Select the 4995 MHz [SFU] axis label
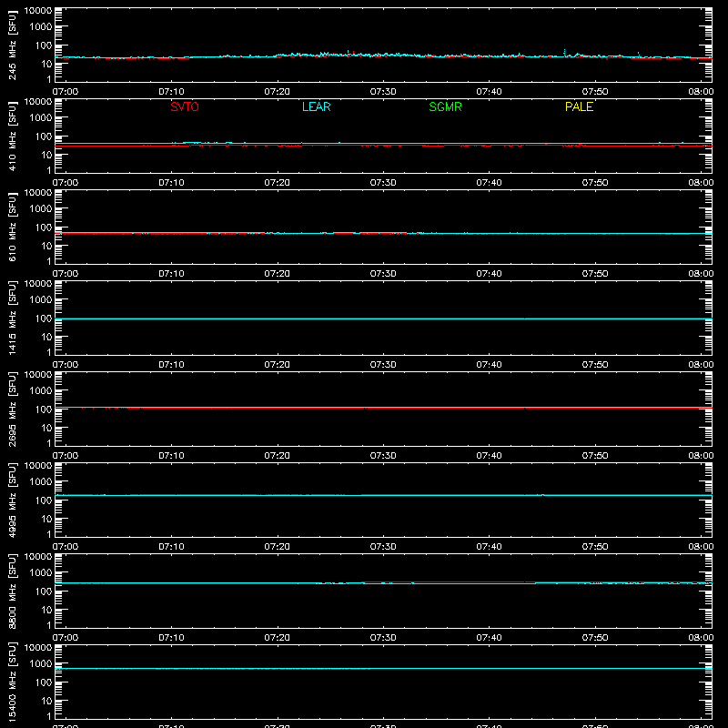This screenshot has height=728, width=728. pos(13,500)
